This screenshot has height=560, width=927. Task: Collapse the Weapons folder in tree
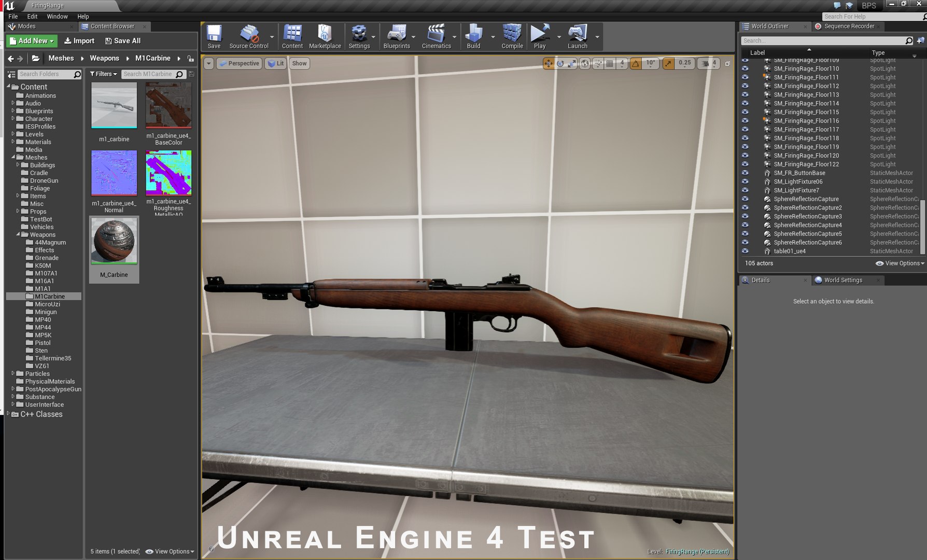[18, 234]
